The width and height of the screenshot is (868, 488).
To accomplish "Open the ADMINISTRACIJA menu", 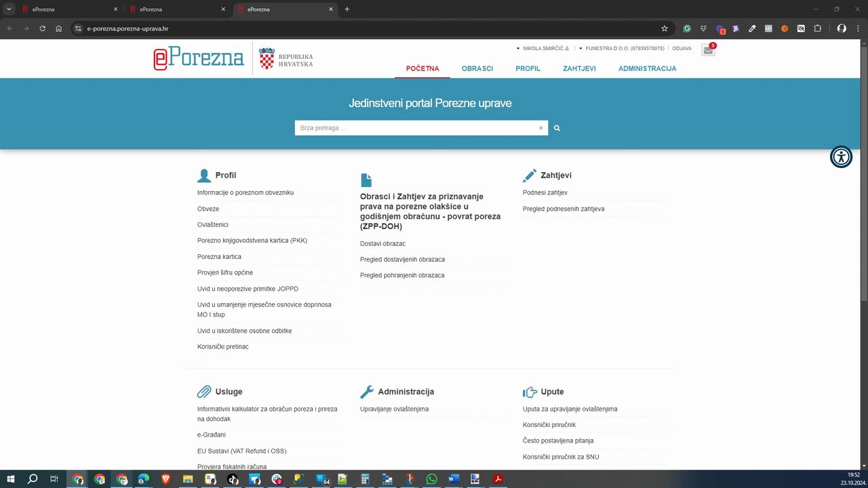I will click(x=647, y=68).
